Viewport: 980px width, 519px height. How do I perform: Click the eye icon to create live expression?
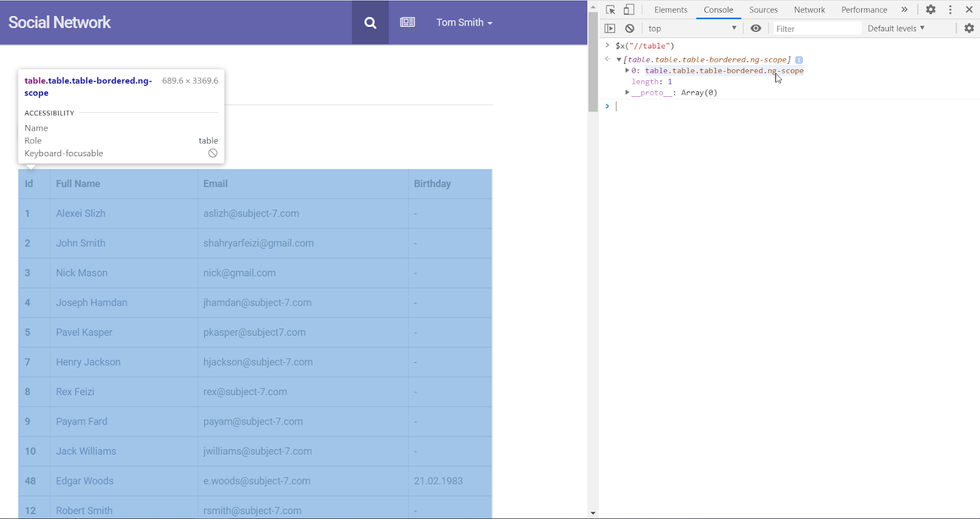[756, 29]
